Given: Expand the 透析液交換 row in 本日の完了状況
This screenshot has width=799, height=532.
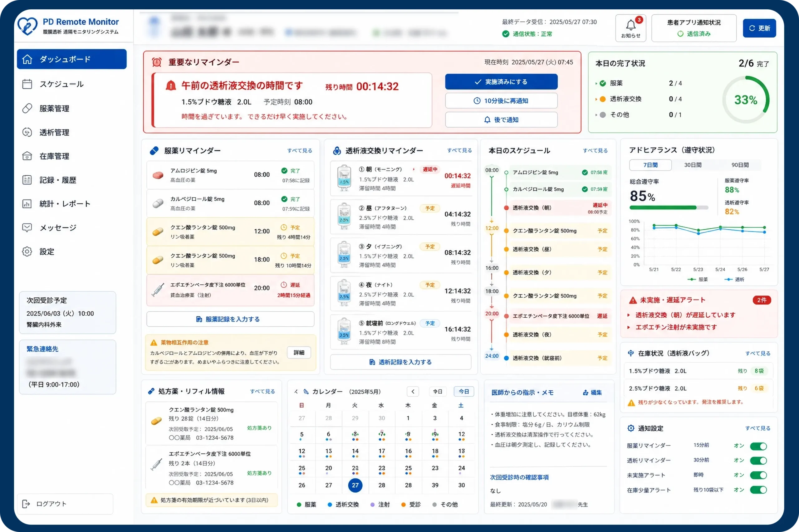Looking at the screenshot, I should coord(596,99).
